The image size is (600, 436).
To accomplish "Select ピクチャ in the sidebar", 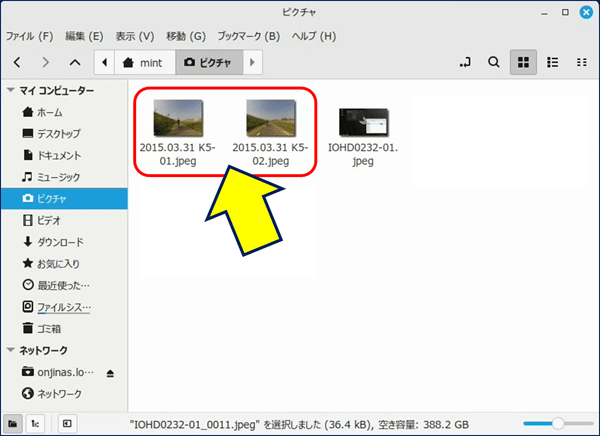I will 64,199.
